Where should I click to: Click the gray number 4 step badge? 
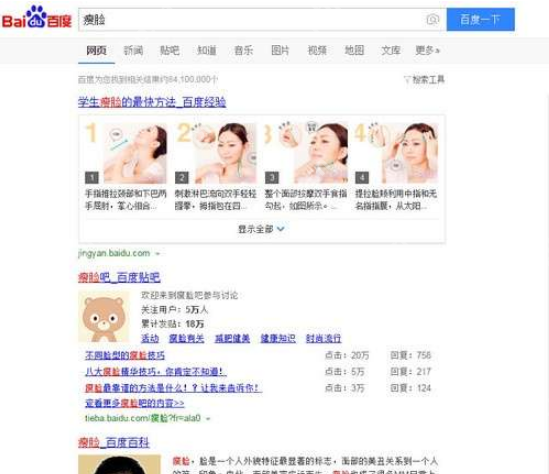click(362, 178)
